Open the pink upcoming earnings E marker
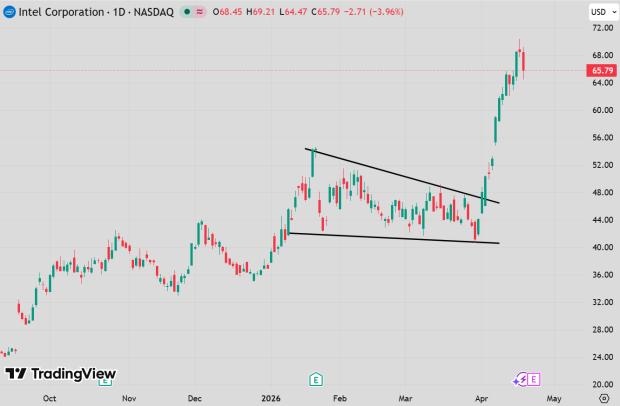Image resolution: width=620 pixels, height=406 pixels. click(533, 380)
